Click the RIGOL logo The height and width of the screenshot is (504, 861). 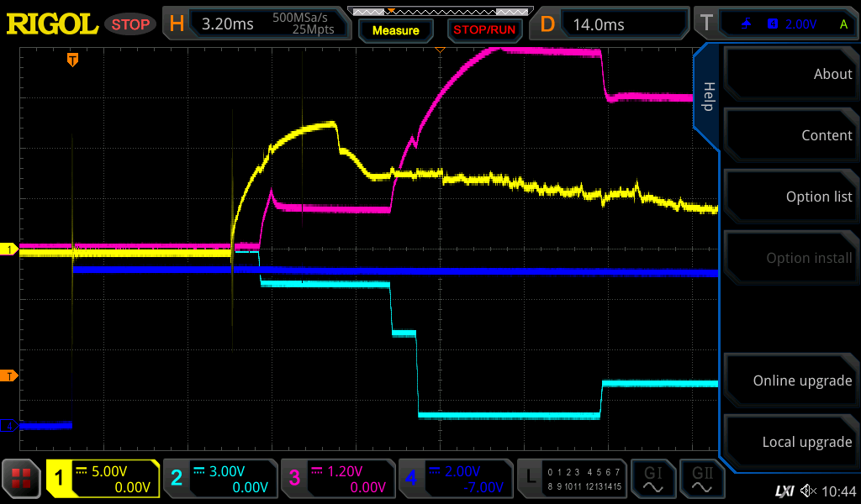click(x=52, y=24)
